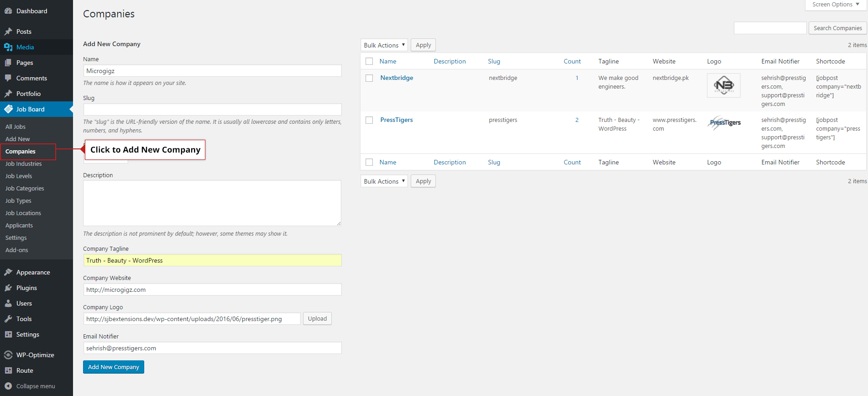
Task: Open the Nextbridge company link
Action: click(397, 78)
